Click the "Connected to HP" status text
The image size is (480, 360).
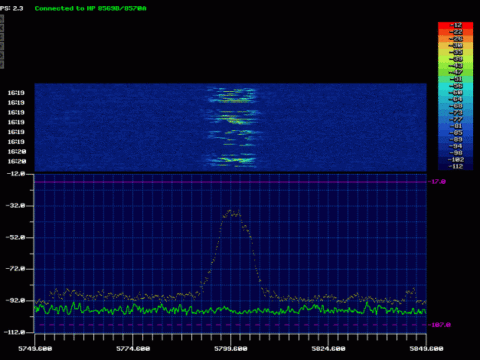tap(65, 8)
